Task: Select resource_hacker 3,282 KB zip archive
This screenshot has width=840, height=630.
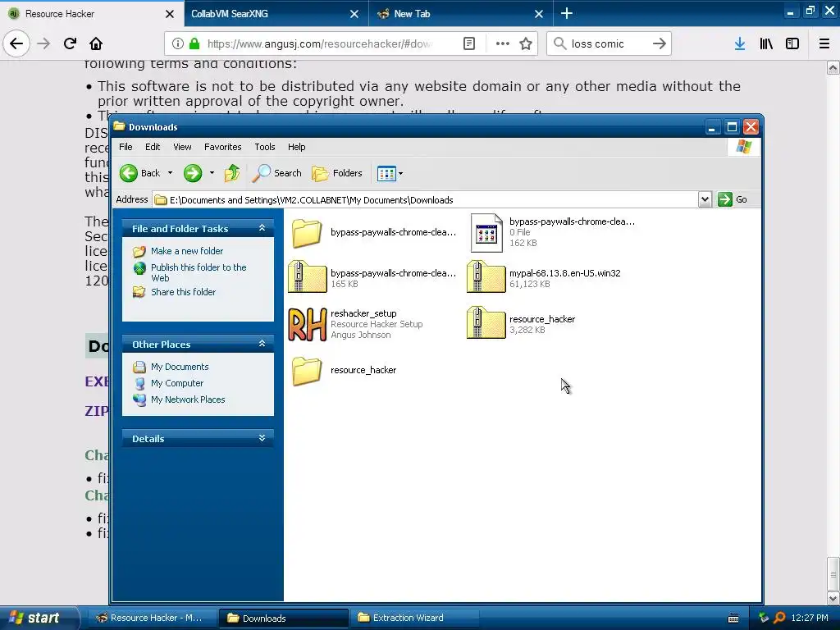Action: [486, 322]
